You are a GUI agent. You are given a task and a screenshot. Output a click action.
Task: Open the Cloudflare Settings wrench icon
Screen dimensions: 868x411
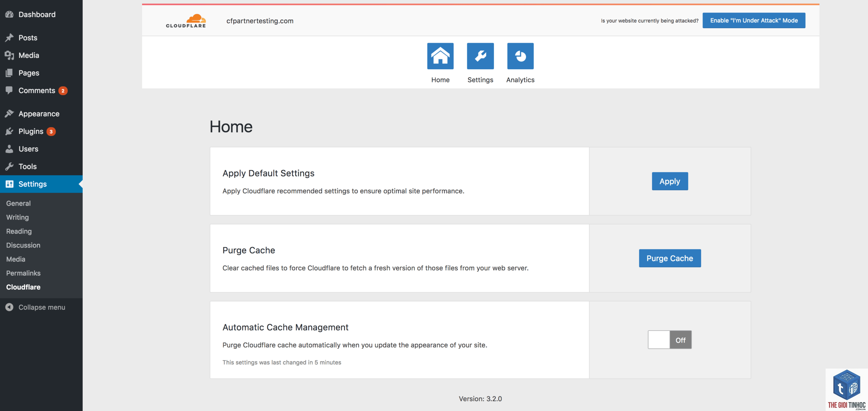[480, 56]
